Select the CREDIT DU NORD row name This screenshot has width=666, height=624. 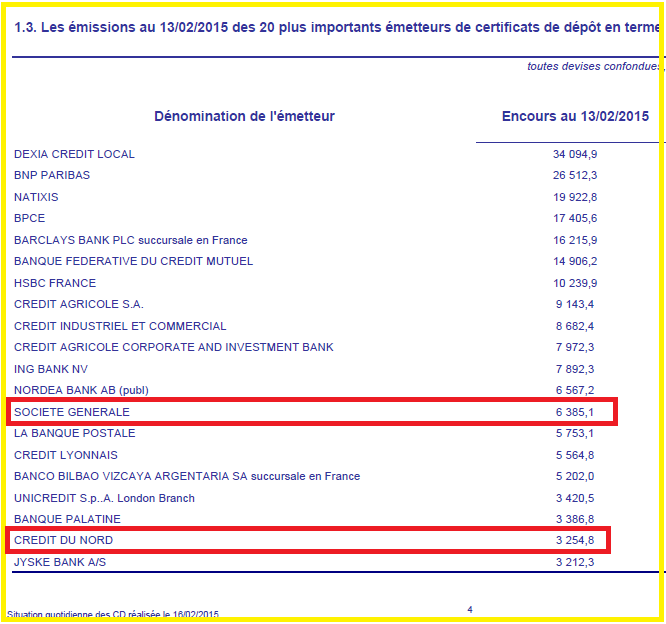63,540
